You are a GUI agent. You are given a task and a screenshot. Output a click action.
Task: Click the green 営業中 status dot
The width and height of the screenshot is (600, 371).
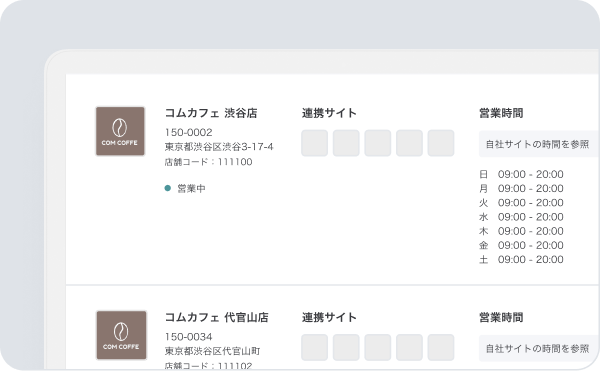coord(168,188)
